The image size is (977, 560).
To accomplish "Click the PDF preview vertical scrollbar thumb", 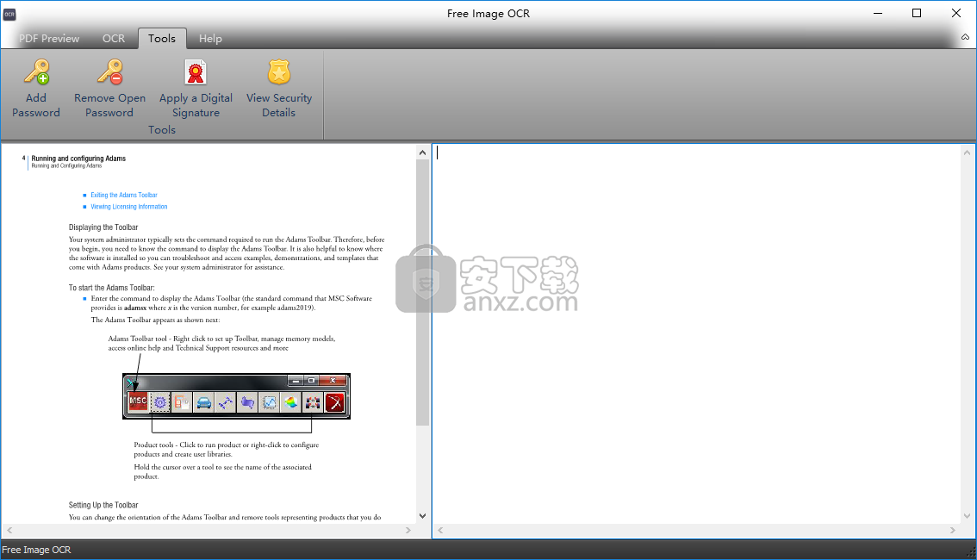I will pos(422,293).
